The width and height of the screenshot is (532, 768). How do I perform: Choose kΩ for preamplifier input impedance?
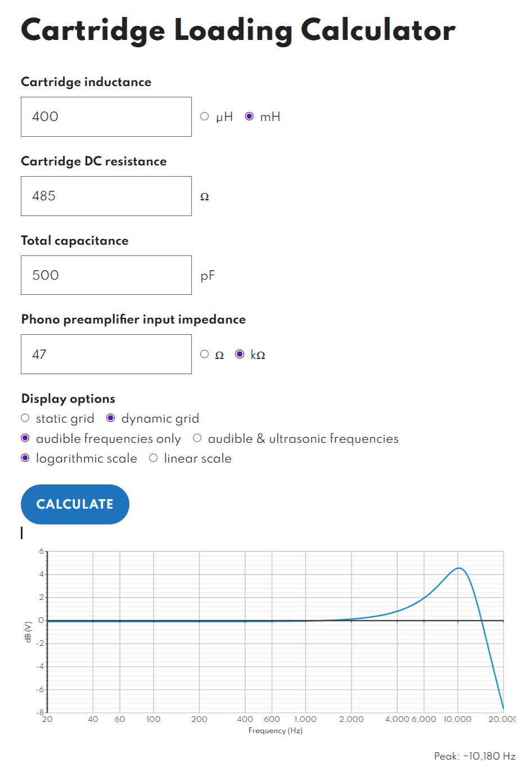point(240,354)
